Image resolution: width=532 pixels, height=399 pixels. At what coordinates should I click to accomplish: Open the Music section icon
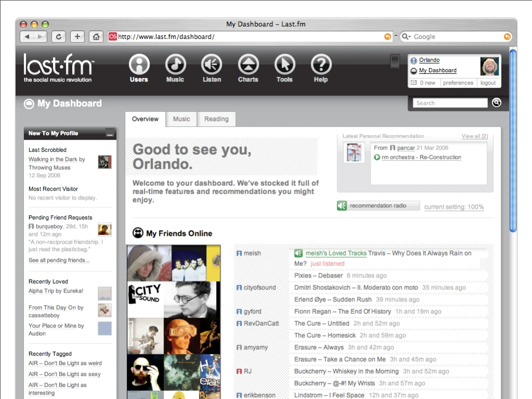[176, 64]
